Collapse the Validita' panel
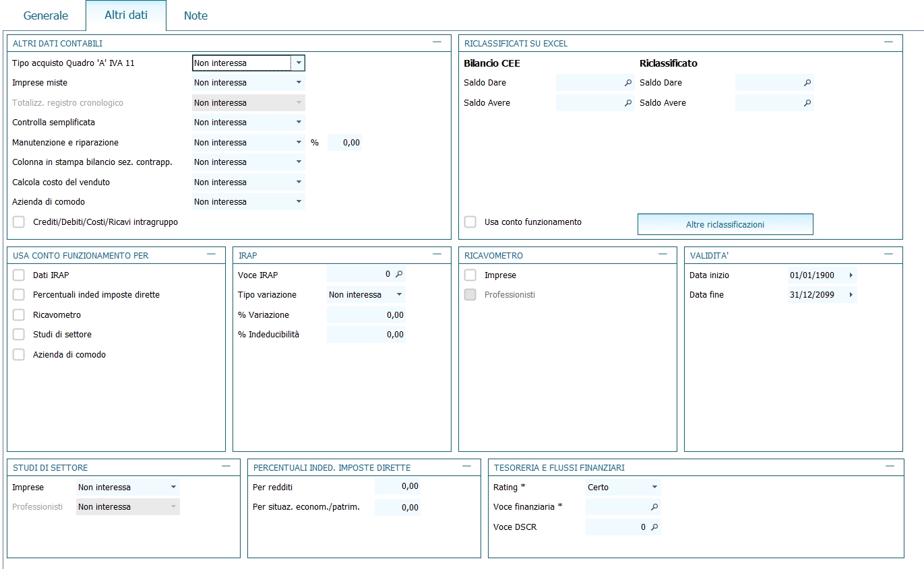The height and width of the screenshot is (569, 924). pos(888,255)
